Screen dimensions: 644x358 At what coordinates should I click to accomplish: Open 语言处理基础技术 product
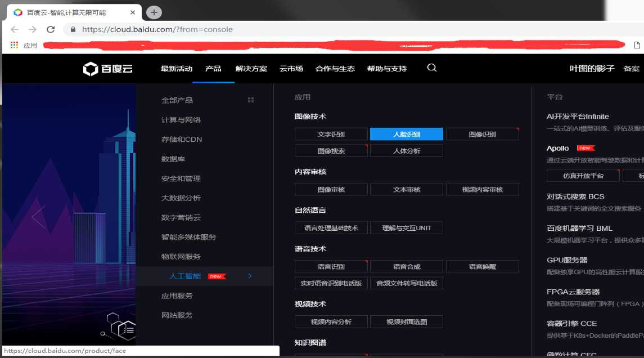click(x=331, y=228)
